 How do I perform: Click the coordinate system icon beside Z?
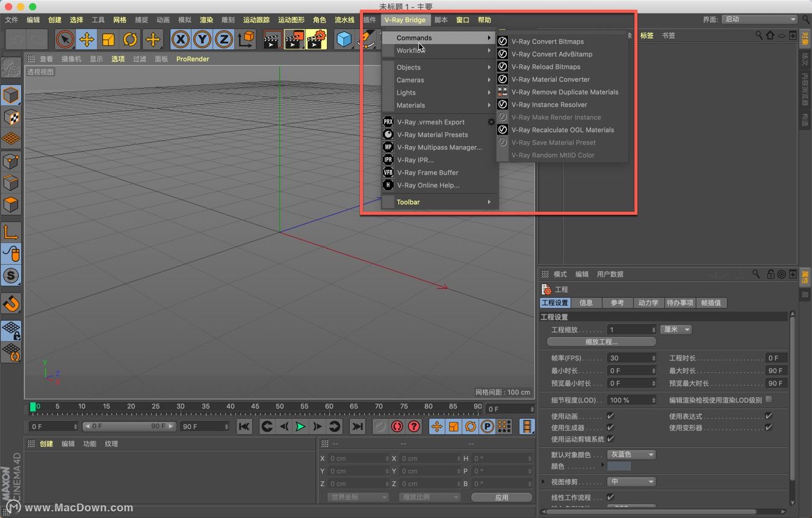pos(246,40)
